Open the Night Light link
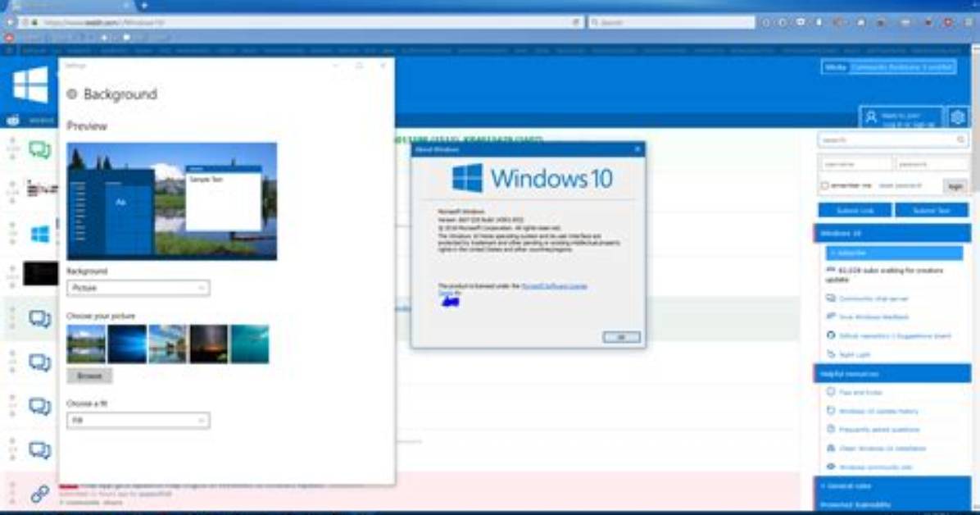 (x=855, y=355)
